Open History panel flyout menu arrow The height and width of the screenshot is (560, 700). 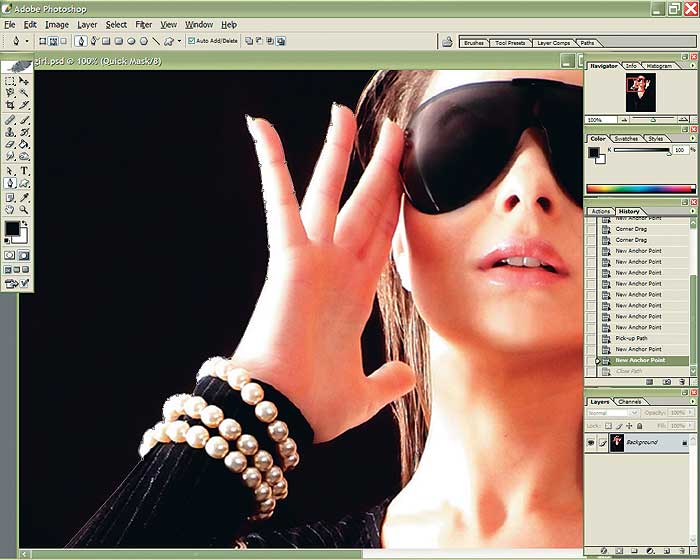pos(692,211)
